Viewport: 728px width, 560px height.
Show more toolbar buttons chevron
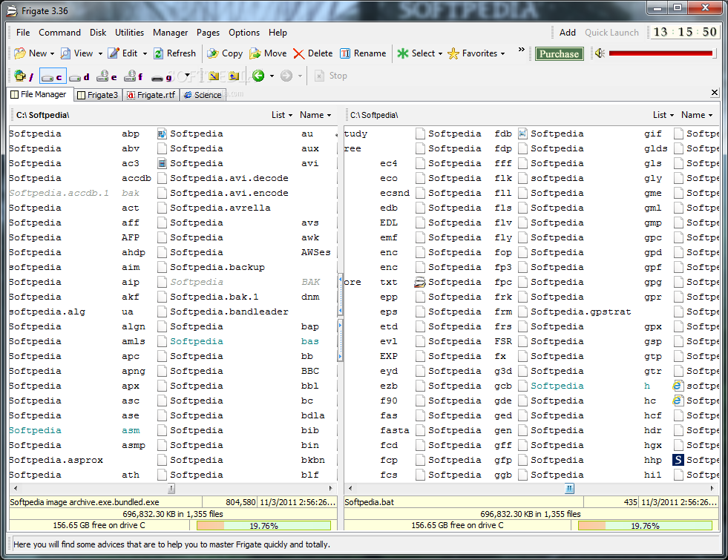(522, 50)
